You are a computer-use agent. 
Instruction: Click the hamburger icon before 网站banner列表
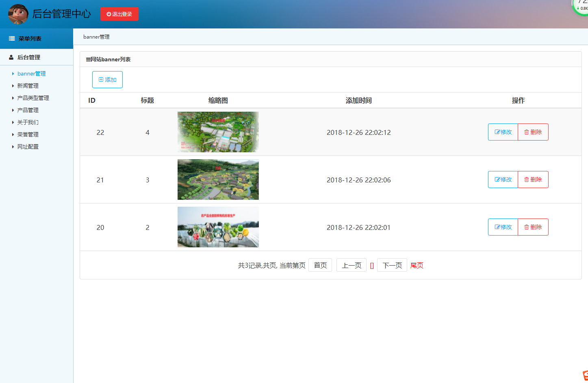pos(87,58)
